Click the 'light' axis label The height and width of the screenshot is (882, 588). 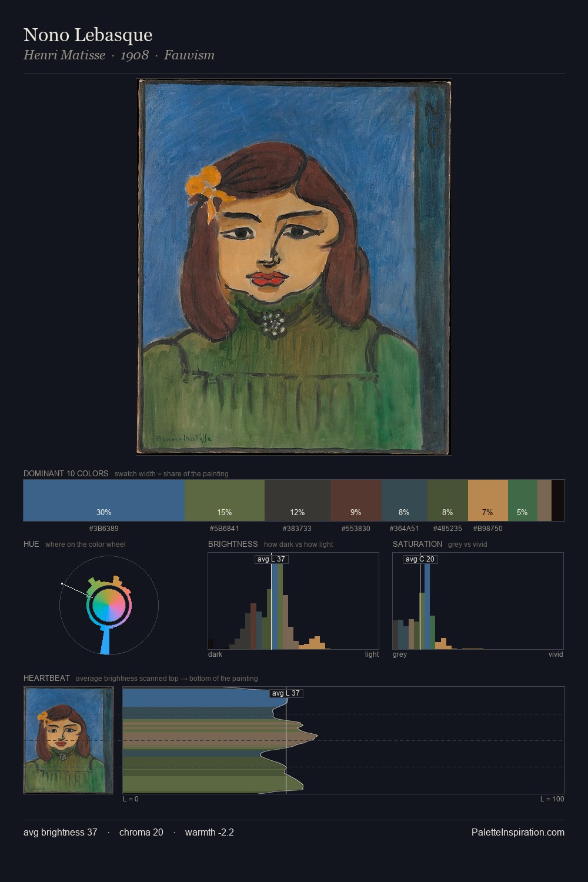(372, 654)
